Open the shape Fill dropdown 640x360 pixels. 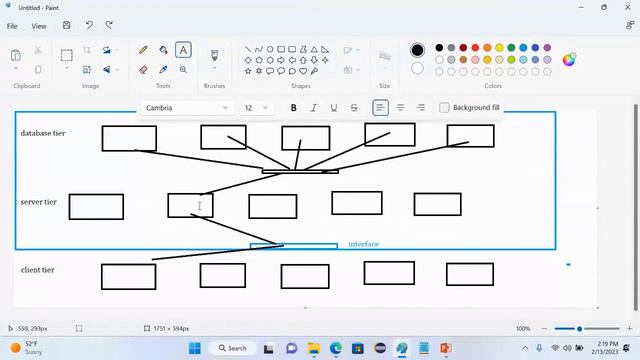(x=351, y=70)
